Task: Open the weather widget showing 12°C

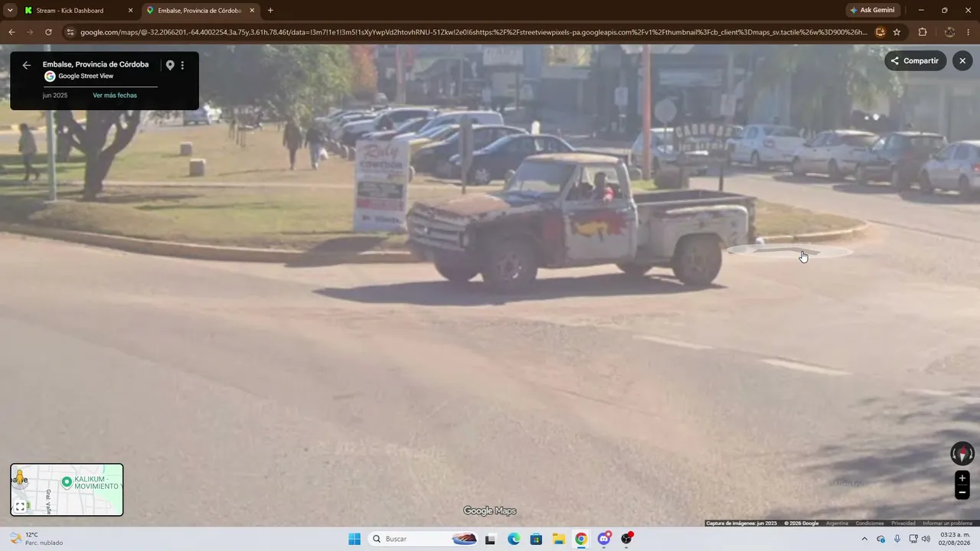Action: (x=37, y=539)
